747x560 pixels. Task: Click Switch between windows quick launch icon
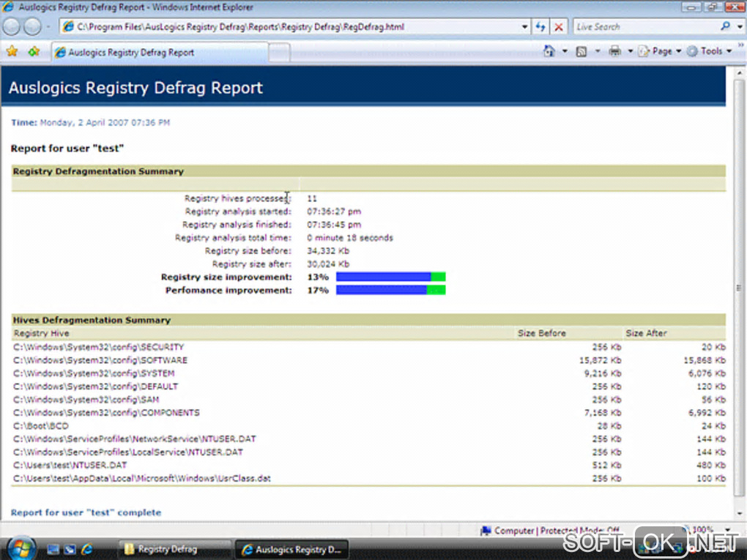pyautogui.click(x=70, y=550)
